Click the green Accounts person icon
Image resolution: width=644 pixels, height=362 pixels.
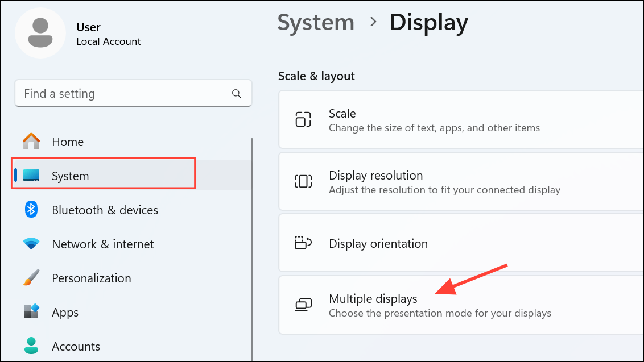click(31, 346)
